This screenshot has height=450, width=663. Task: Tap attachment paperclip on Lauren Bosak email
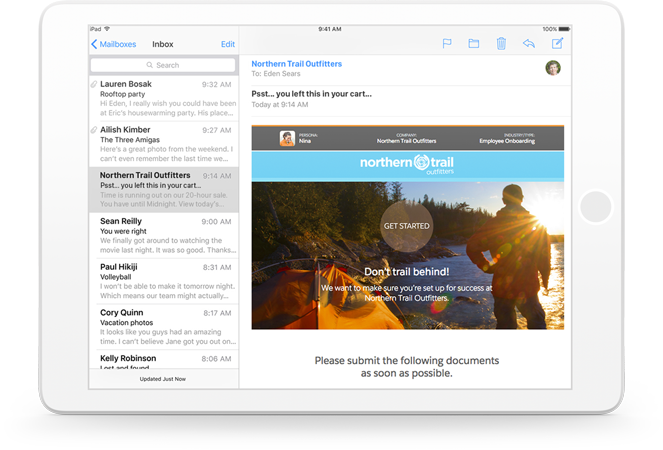[94, 85]
